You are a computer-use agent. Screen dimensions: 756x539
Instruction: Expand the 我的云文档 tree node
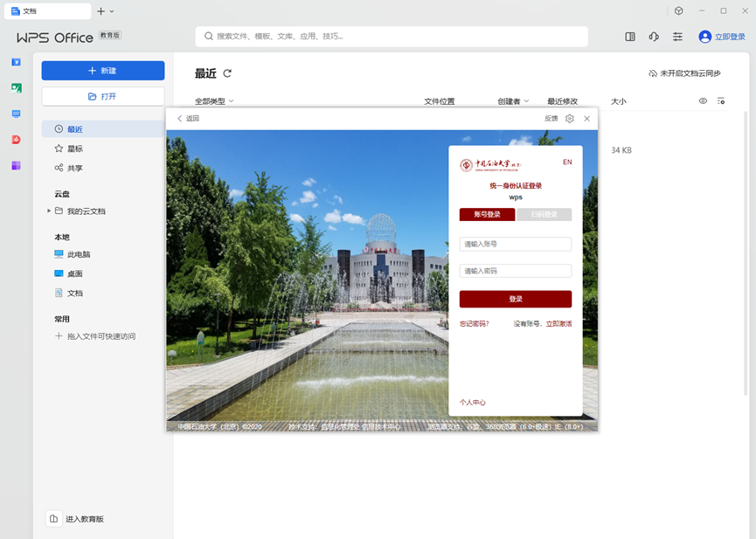(49, 211)
